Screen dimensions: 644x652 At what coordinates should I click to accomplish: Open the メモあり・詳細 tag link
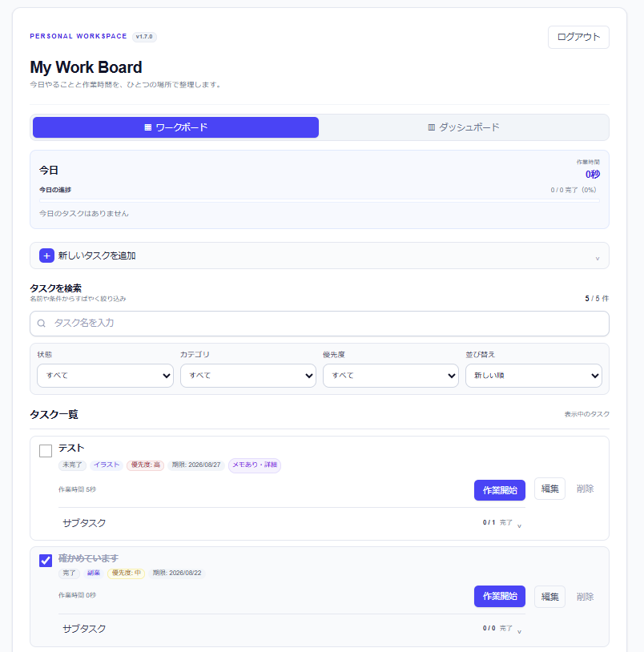[x=255, y=465]
